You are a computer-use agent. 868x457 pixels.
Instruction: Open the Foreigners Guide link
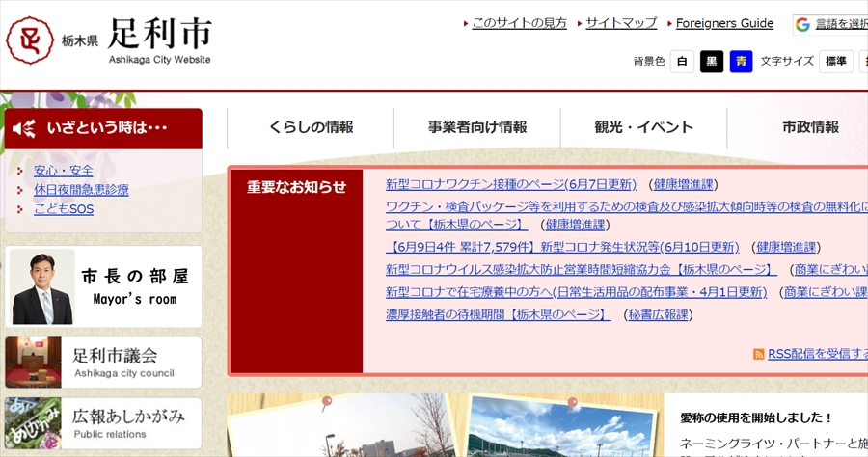point(724,23)
